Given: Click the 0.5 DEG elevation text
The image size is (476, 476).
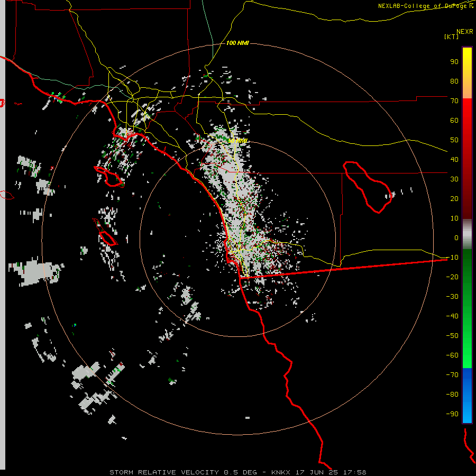Looking at the screenshot, I should (x=240, y=472).
